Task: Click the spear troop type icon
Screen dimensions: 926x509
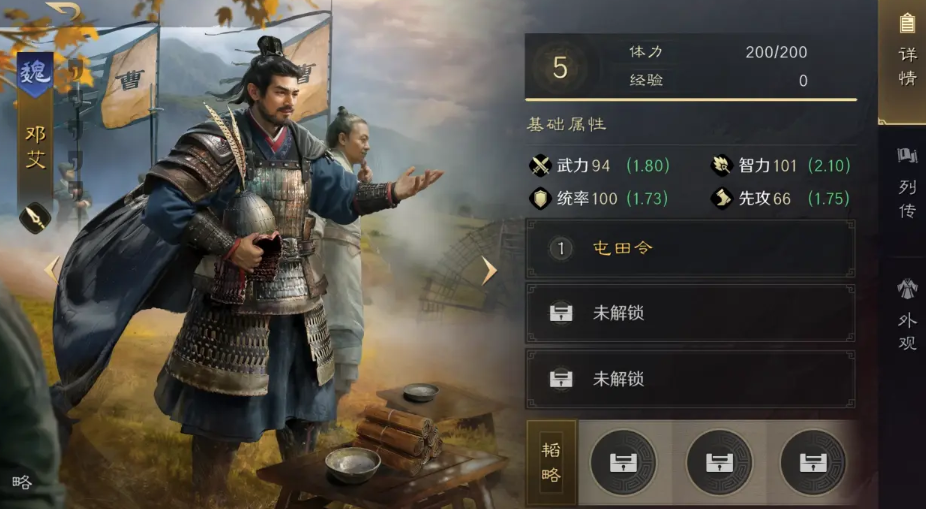Action: pos(35,217)
